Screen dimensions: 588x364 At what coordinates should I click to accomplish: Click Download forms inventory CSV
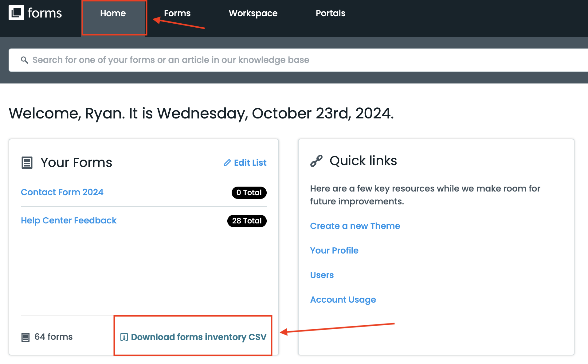tap(199, 337)
